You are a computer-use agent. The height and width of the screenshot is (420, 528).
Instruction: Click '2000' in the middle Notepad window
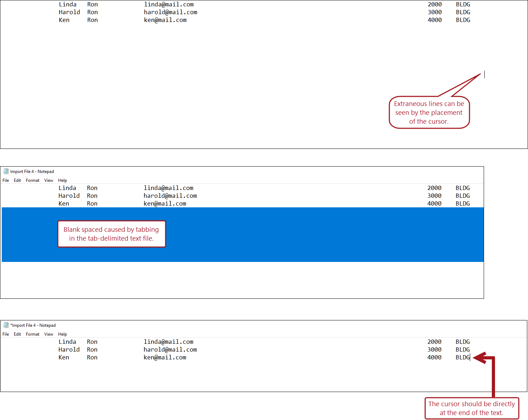pyautogui.click(x=434, y=188)
